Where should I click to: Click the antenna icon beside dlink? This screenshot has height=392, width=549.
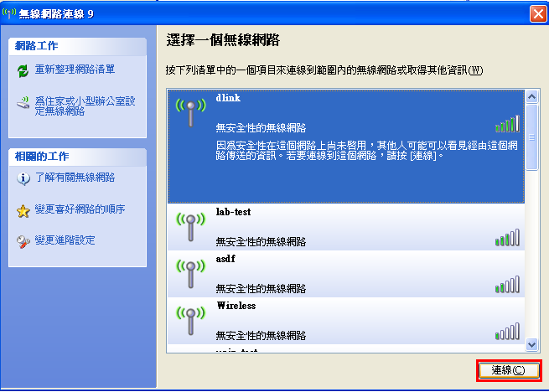click(190, 113)
